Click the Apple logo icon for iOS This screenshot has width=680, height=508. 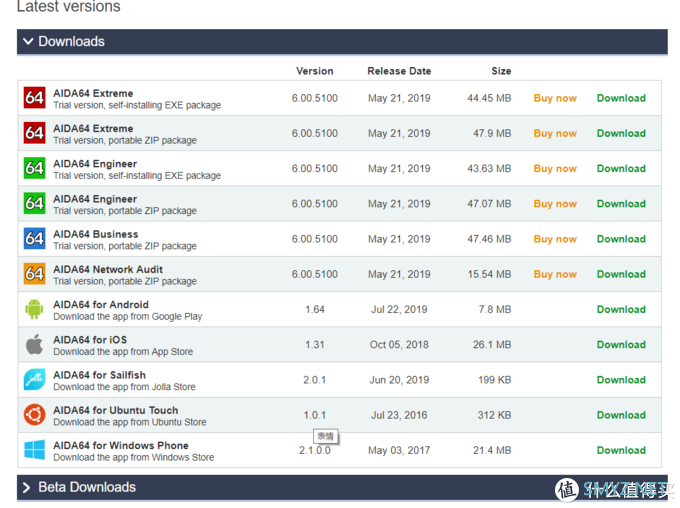[x=34, y=344]
